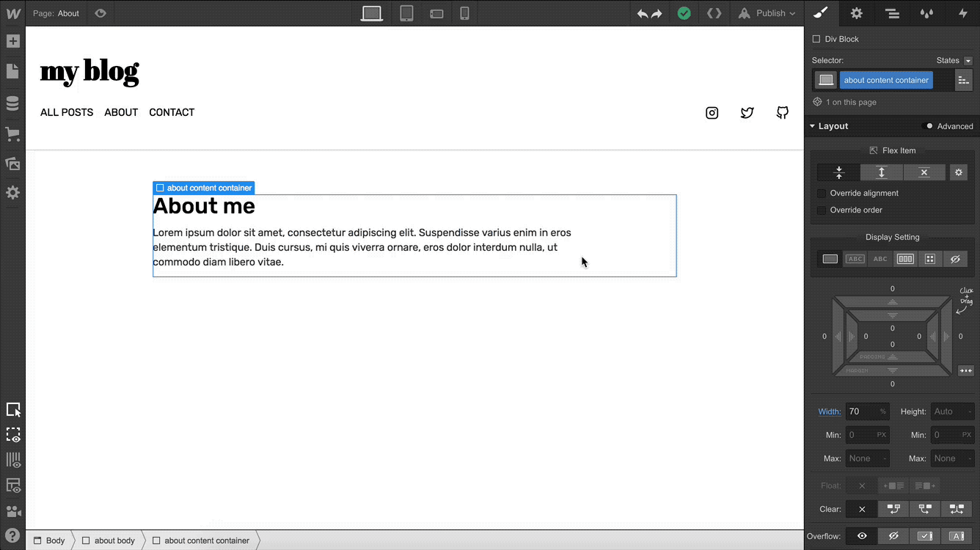
Task: Enable Override alignment checkbox
Action: point(822,193)
